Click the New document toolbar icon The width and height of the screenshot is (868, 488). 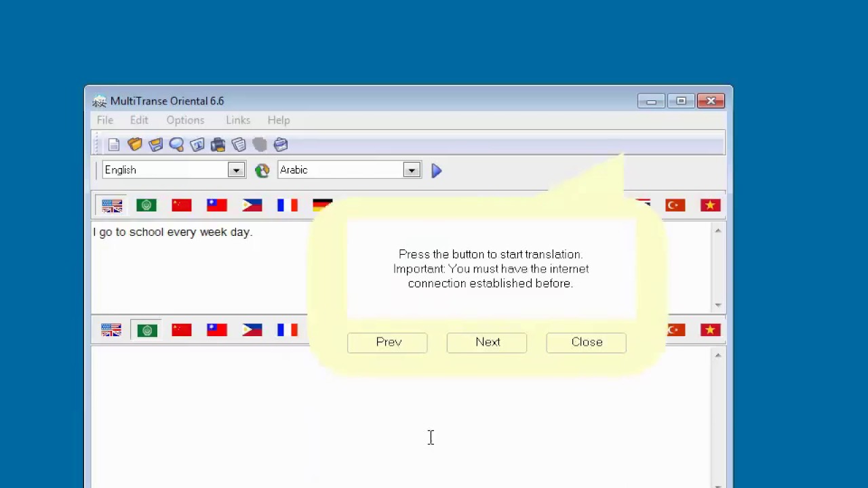coord(114,144)
